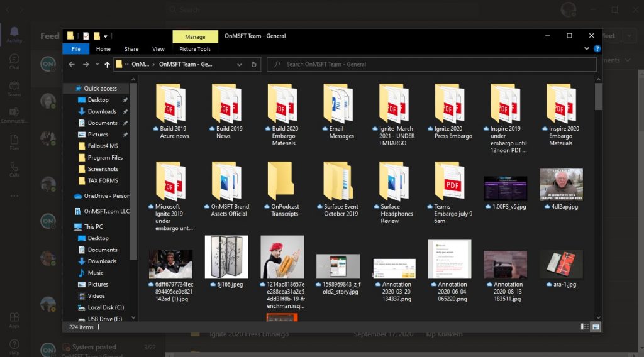Screen dimensions: 644x357
Task: Open the File menu
Action: coord(76,49)
